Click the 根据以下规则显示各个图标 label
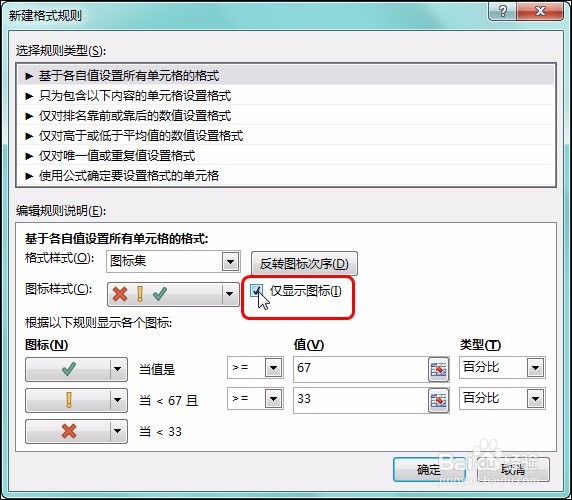 98,323
